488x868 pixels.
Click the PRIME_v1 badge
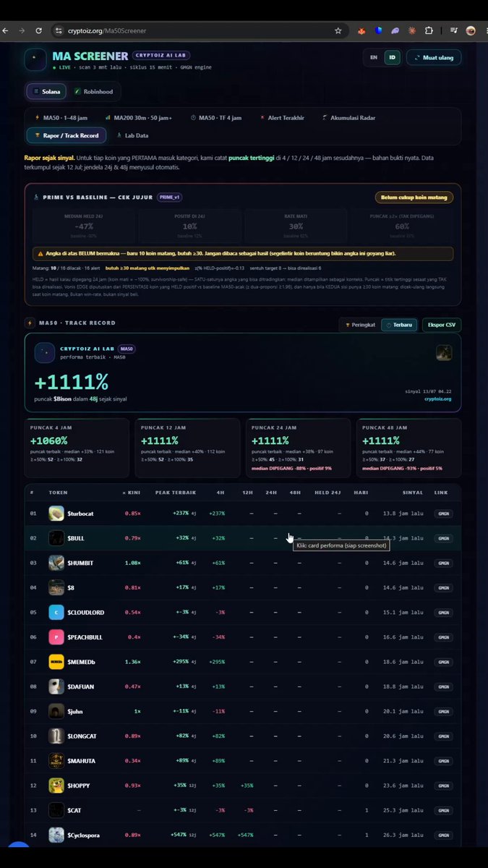170,197
